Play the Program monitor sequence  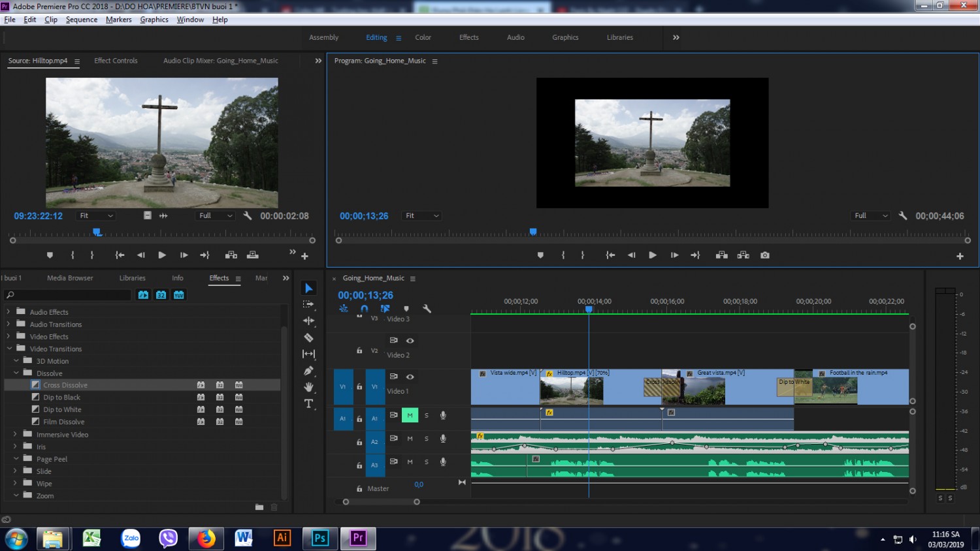pos(653,255)
